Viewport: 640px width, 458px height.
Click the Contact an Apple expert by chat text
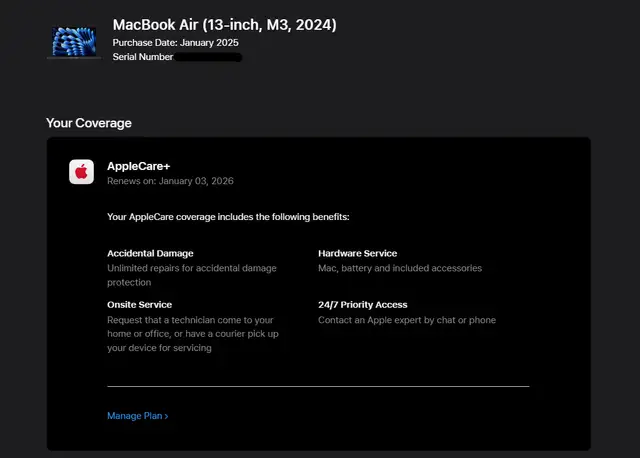point(407,320)
